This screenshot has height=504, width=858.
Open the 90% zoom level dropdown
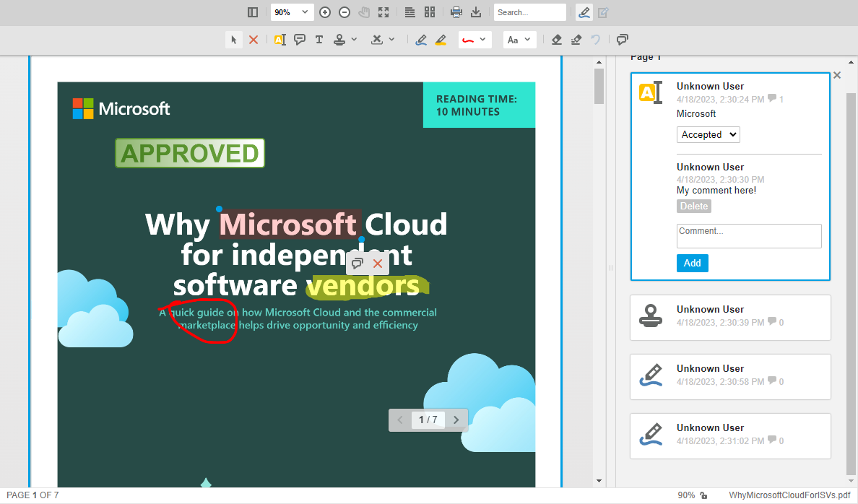pos(292,12)
